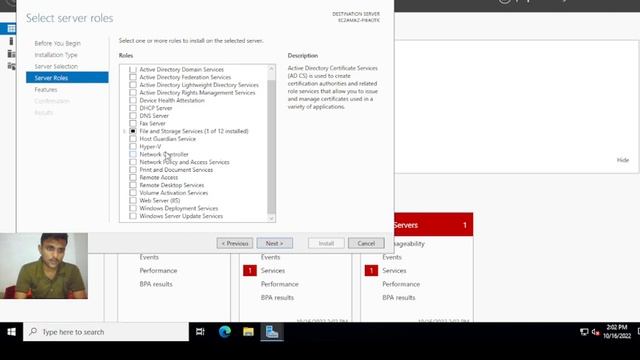The height and width of the screenshot is (360, 640).
Task: Open the Windows Start menu
Action: [x=11, y=332]
